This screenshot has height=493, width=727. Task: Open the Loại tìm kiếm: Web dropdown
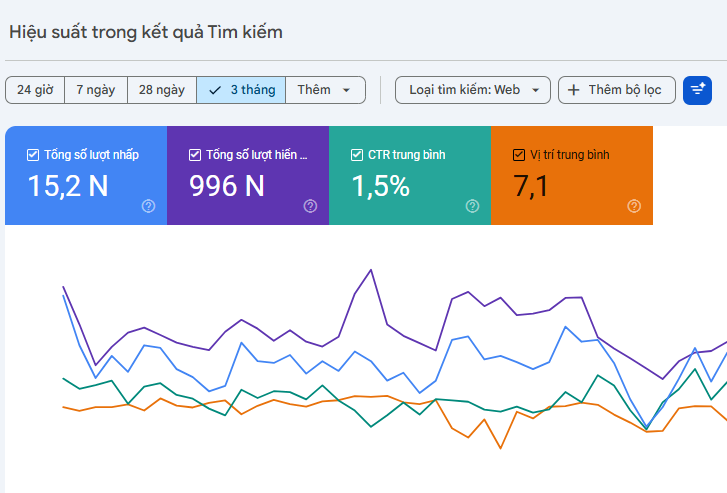point(473,90)
